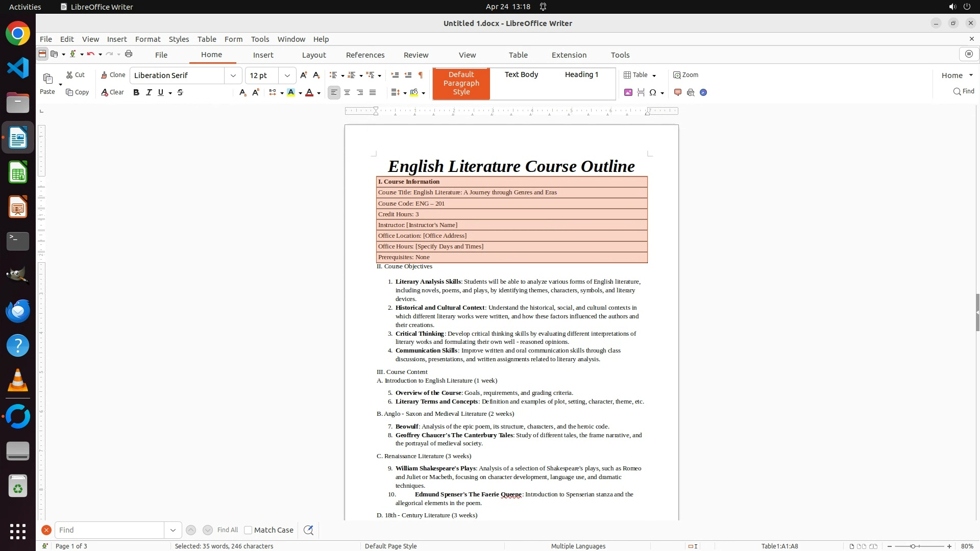
Task: Expand the Table insert dropdown arrow
Action: coord(654,76)
